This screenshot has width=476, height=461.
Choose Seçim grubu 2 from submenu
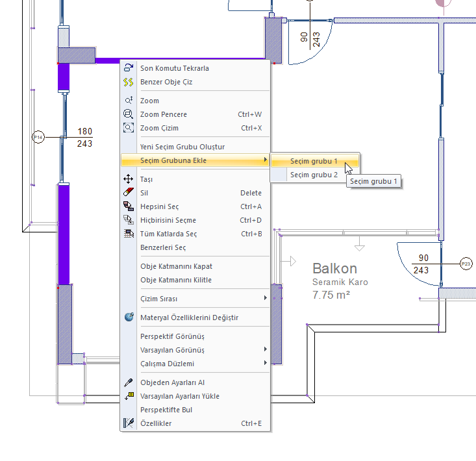tap(314, 175)
